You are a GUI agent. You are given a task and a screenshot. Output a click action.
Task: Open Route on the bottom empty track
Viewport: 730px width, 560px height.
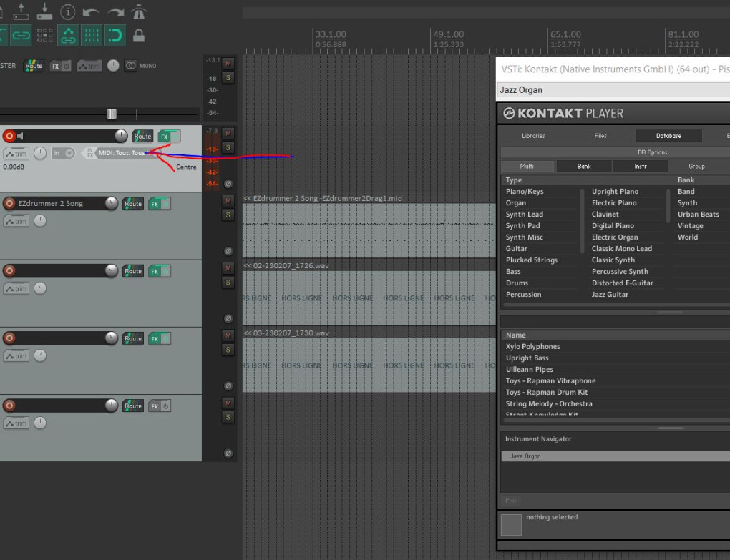click(133, 406)
